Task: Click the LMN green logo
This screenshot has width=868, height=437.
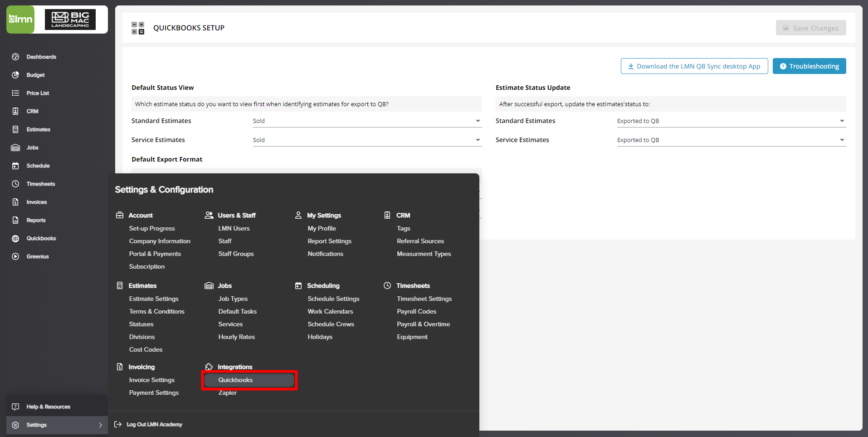Action: 20,20
